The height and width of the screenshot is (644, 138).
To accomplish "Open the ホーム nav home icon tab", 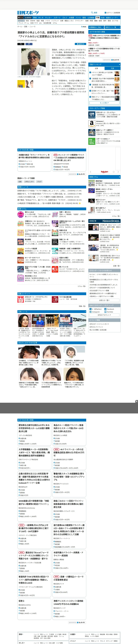I will coord(21,18).
